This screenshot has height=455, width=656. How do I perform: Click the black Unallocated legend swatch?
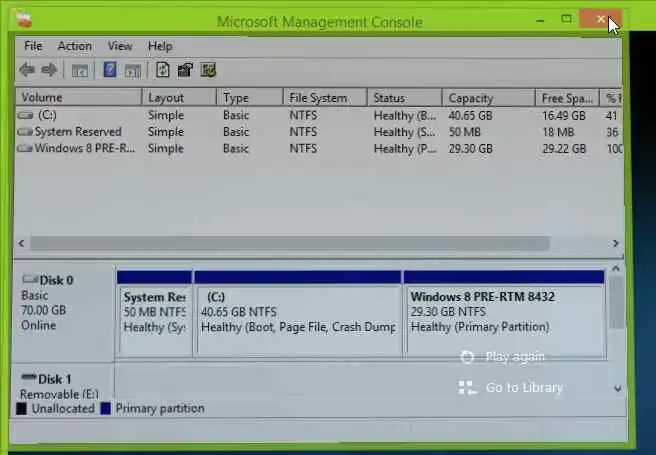point(21,409)
